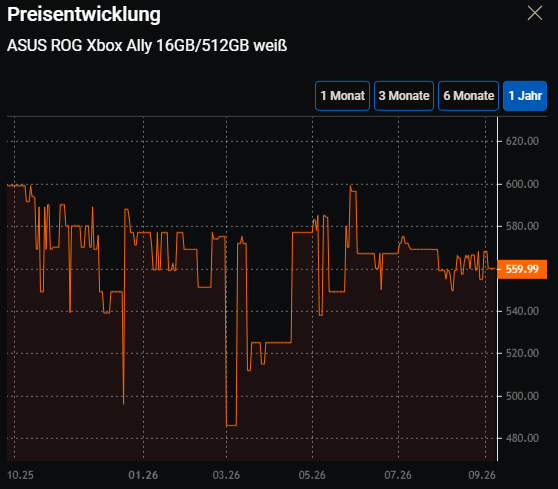Click the 09.26 date axis label
Viewport: 558px width, 489px height.
point(482,475)
